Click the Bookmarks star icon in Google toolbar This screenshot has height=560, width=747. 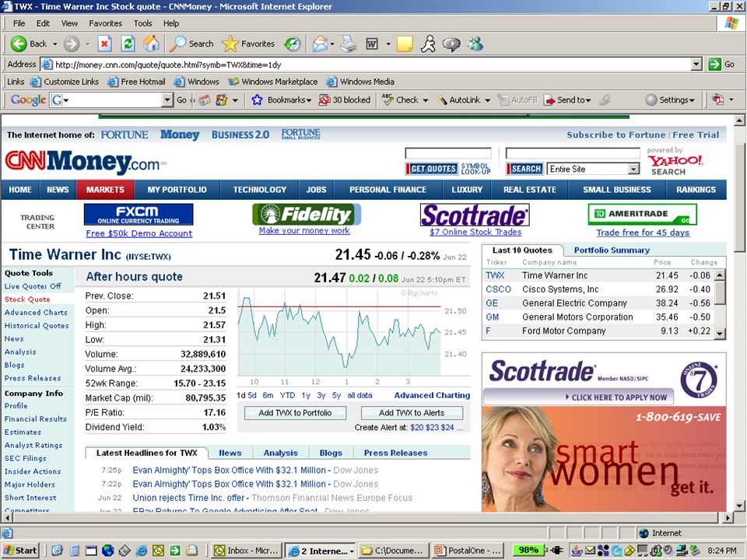pos(258,100)
